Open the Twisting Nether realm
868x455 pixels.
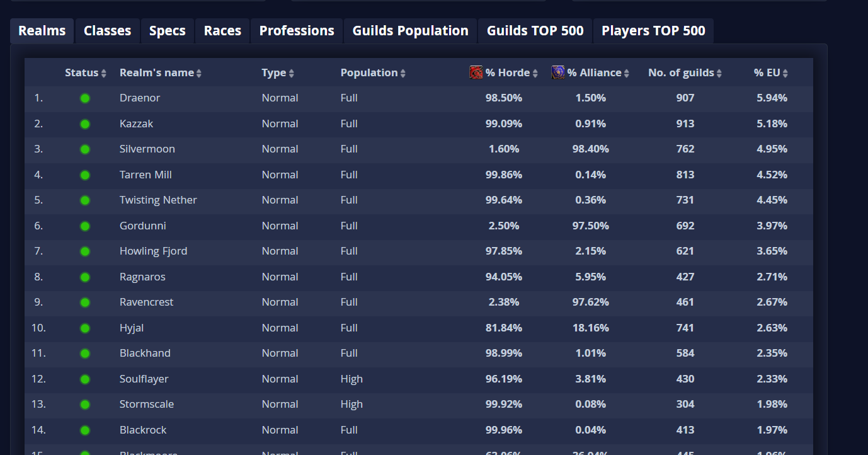pos(158,200)
